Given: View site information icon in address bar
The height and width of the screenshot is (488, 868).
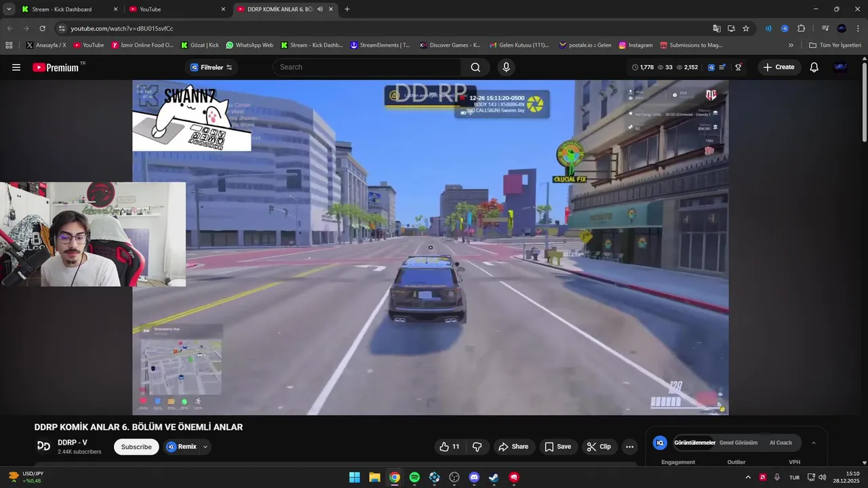Looking at the screenshot, I should coord(62,28).
